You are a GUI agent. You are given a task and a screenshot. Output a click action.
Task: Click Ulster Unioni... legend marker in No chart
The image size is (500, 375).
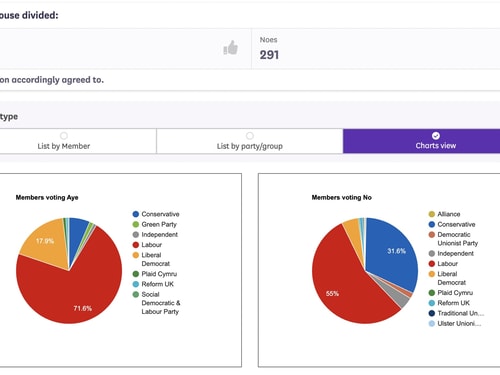pyautogui.click(x=432, y=324)
